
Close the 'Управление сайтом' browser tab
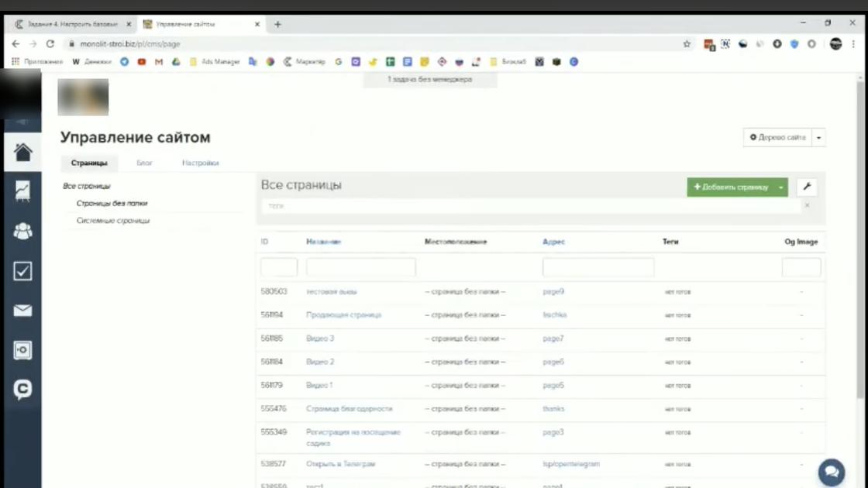257,24
